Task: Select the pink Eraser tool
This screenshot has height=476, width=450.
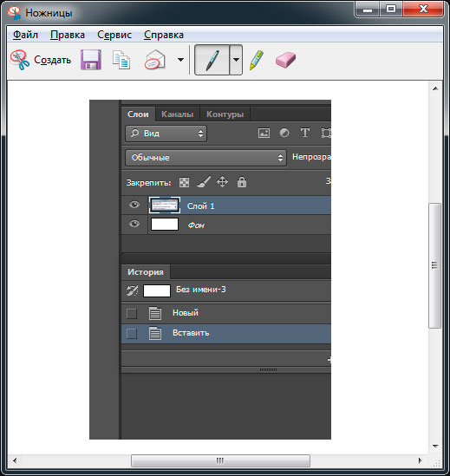Action: coord(285,60)
